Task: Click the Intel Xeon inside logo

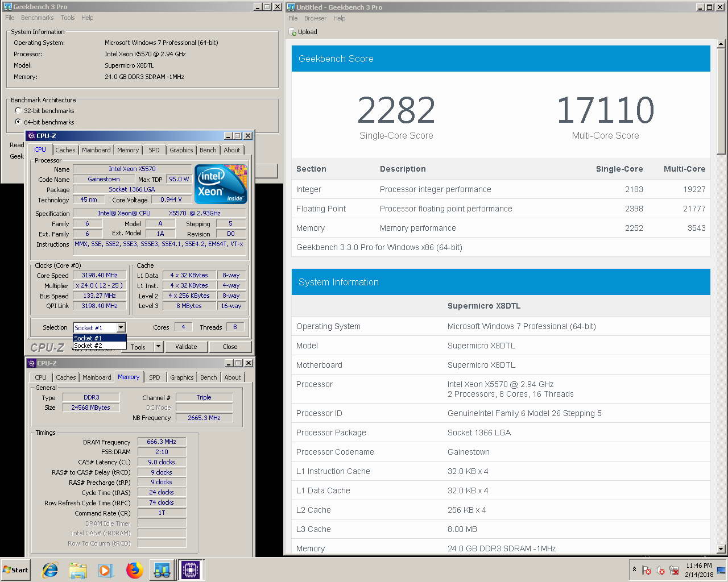Action: [x=221, y=184]
